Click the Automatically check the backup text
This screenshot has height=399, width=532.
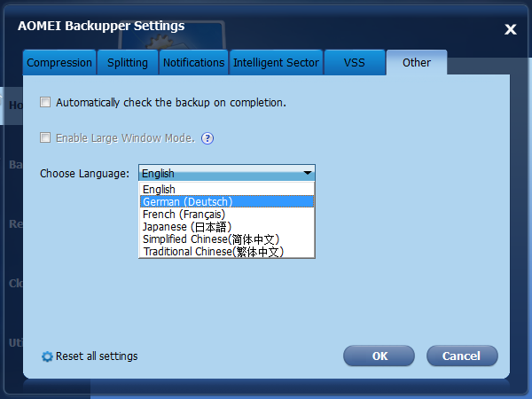[171, 103]
